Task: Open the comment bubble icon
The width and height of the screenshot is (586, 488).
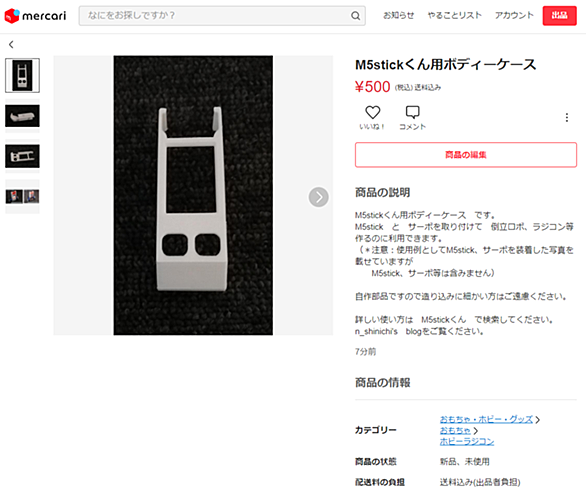Action: (x=413, y=112)
